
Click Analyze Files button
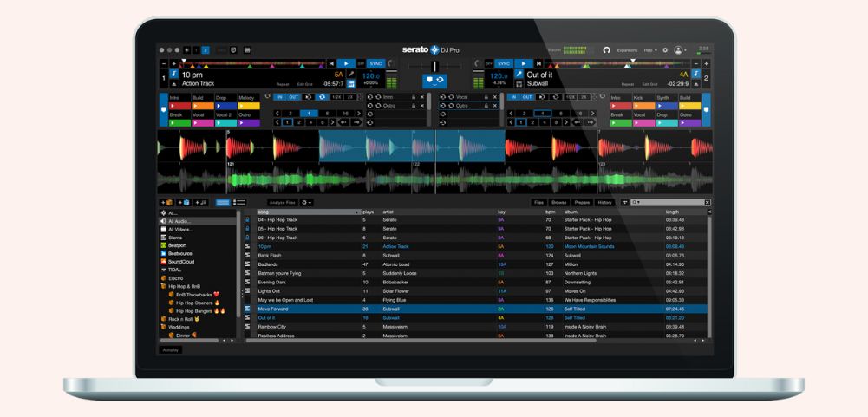pyautogui.click(x=283, y=203)
